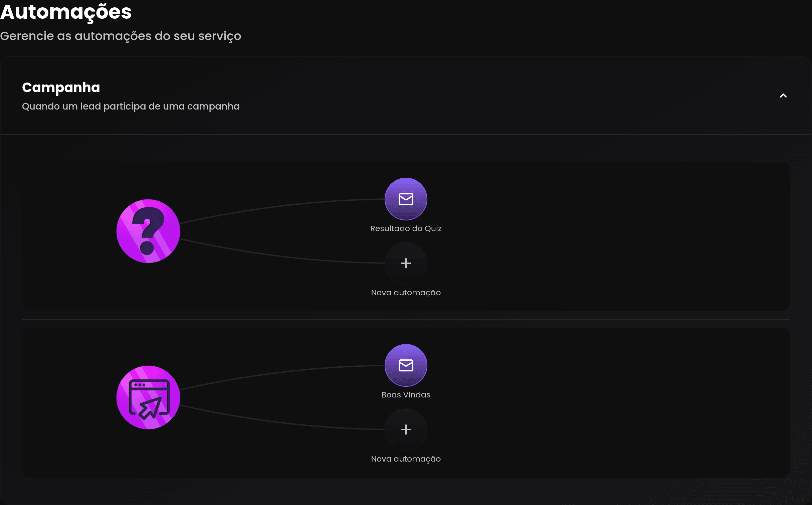Click subtitle Gerencie as automações do seu serviço
The width and height of the screenshot is (812, 505).
point(121,36)
